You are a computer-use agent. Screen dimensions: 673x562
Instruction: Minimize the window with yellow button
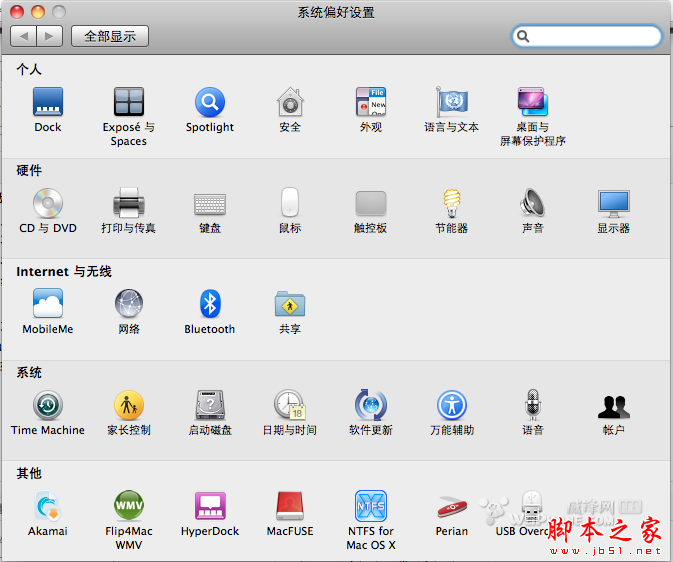pos(38,12)
